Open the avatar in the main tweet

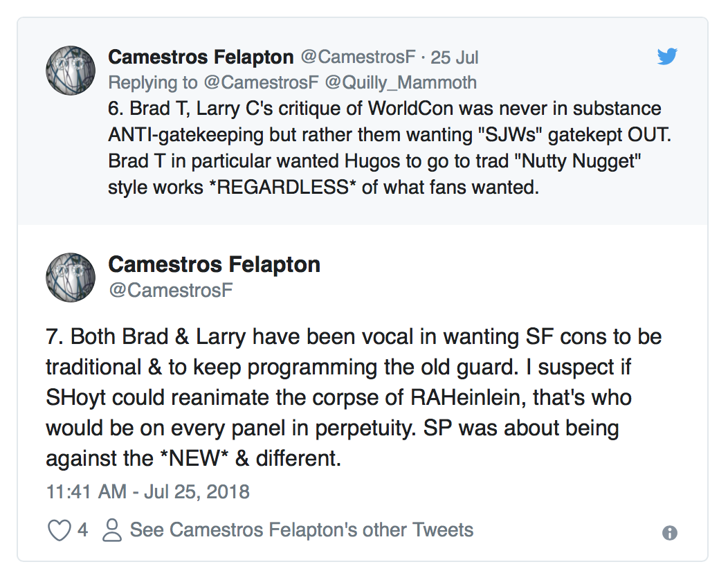coord(70,277)
